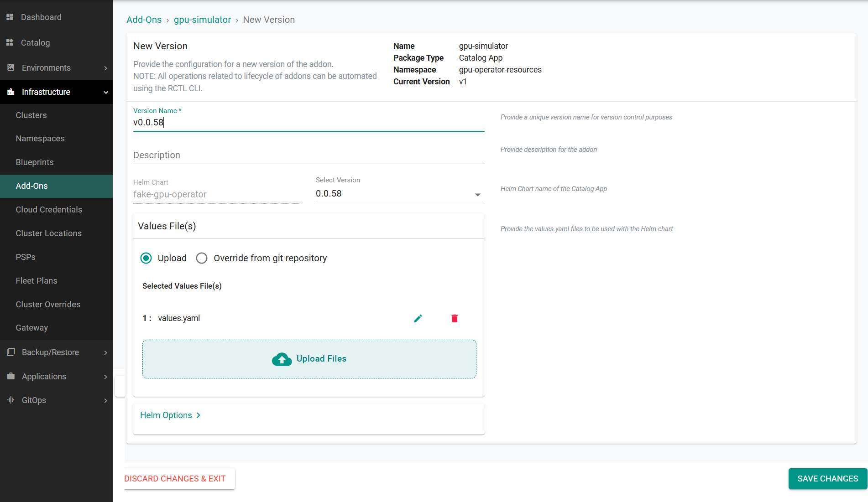Select Override from git repository option
The height and width of the screenshot is (502, 868).
[x=202, y=258]
